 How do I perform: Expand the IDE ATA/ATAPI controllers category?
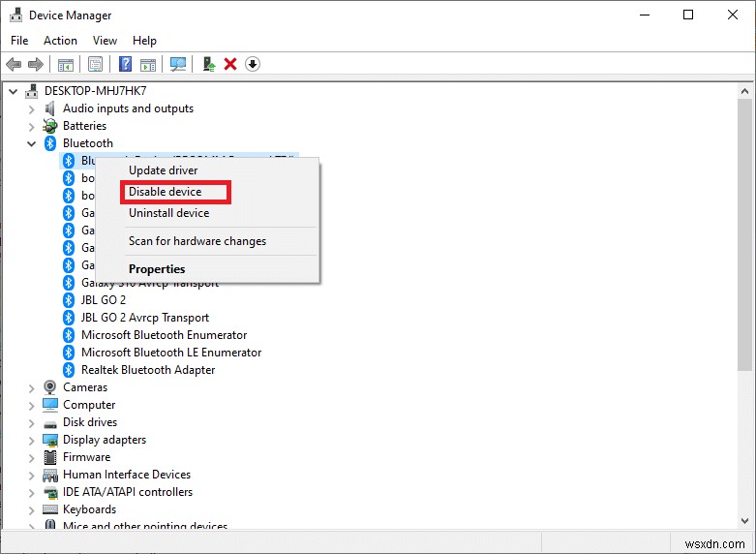[31, 493]
